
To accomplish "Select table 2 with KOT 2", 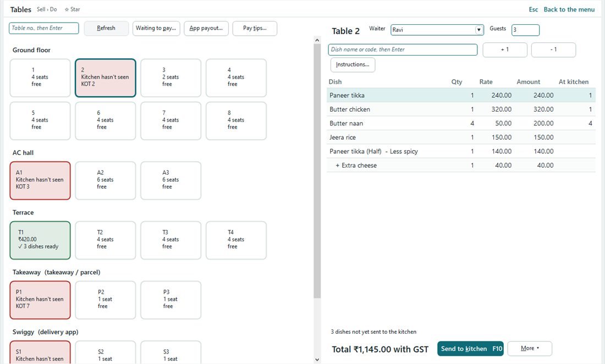I will pos(106,78).
